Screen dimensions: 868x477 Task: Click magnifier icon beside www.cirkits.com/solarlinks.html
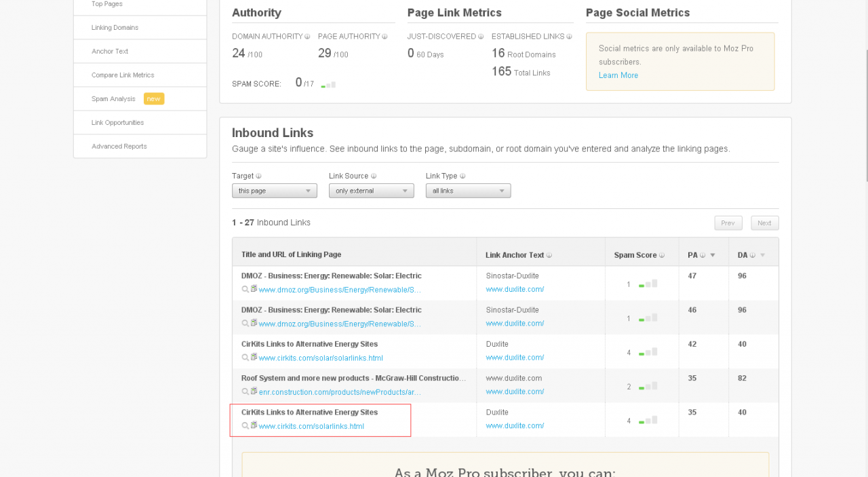(245, 426)
